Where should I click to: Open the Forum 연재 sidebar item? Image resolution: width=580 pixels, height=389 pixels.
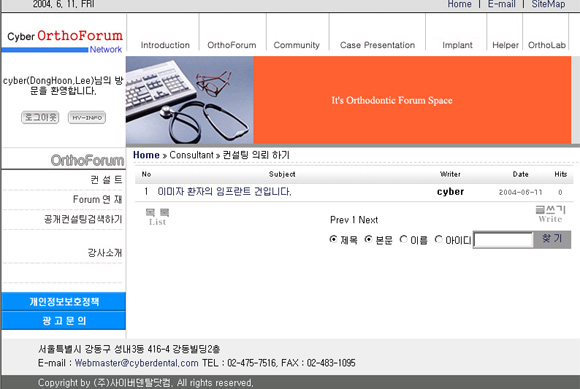[97, 200]
